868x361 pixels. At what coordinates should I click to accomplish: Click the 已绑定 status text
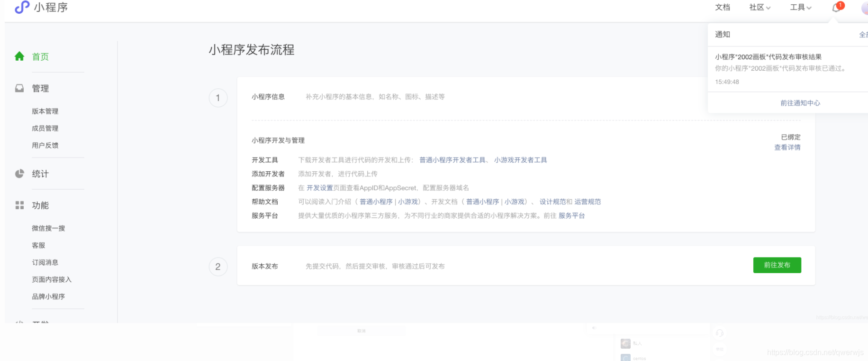point(791,137)
